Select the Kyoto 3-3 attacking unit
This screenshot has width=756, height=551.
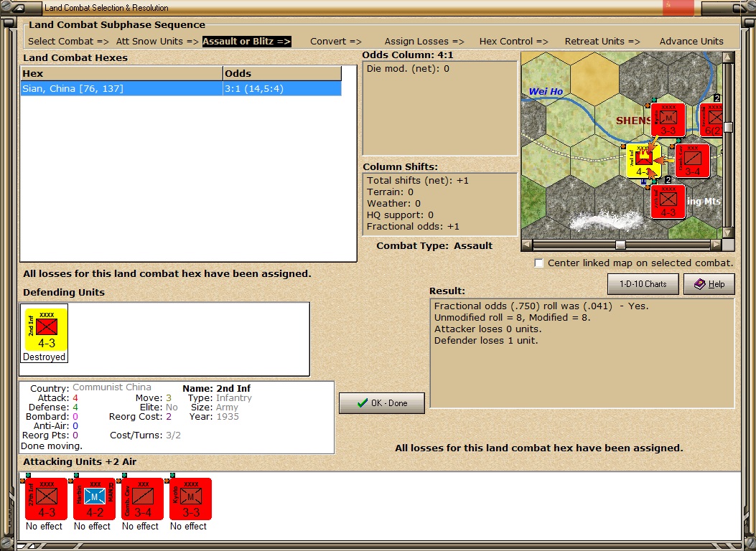tap(190, 499)
